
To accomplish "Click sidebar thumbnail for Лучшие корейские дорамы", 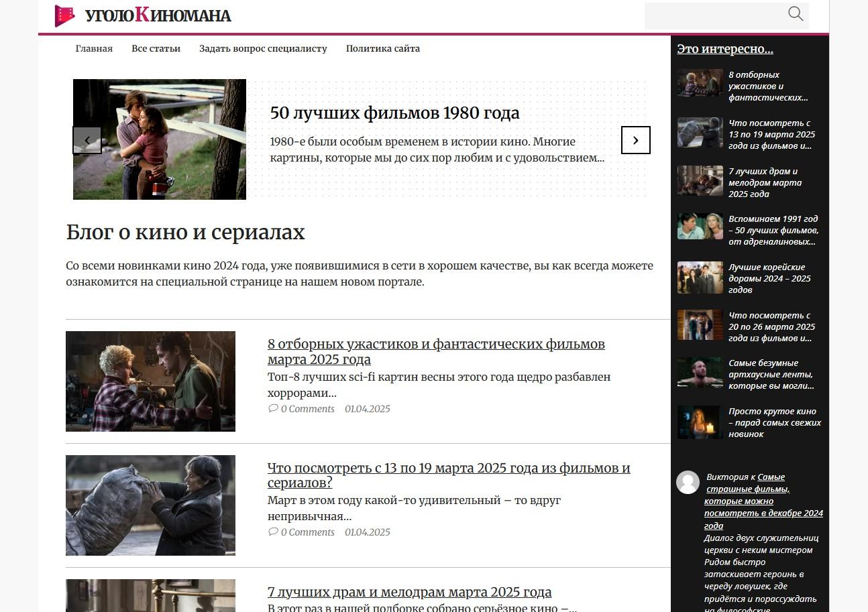I will pos(700,278).
